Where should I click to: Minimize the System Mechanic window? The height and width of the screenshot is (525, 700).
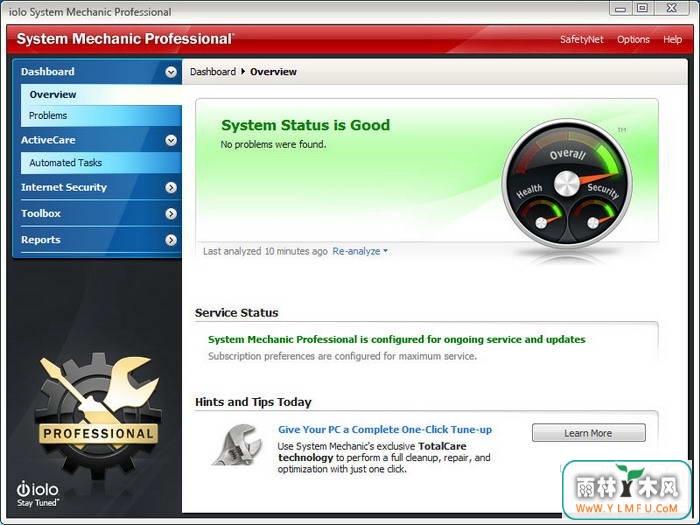(x=620, y=8)
